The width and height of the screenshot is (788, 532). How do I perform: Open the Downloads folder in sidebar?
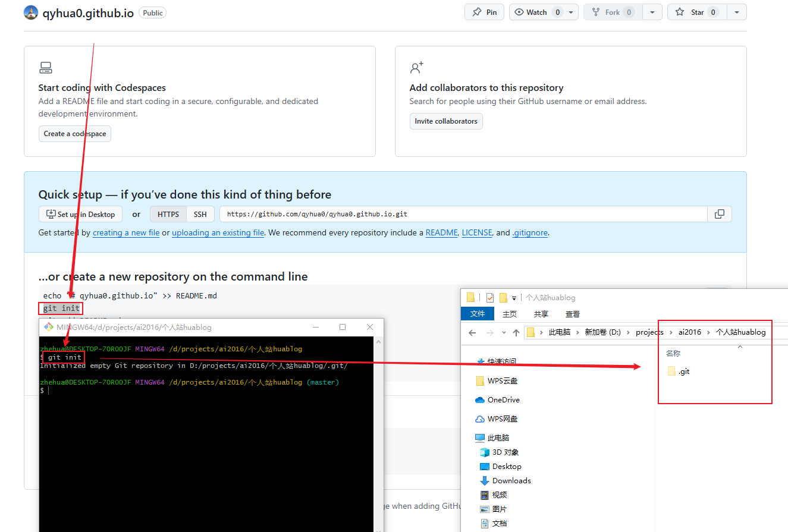[511, 481]
